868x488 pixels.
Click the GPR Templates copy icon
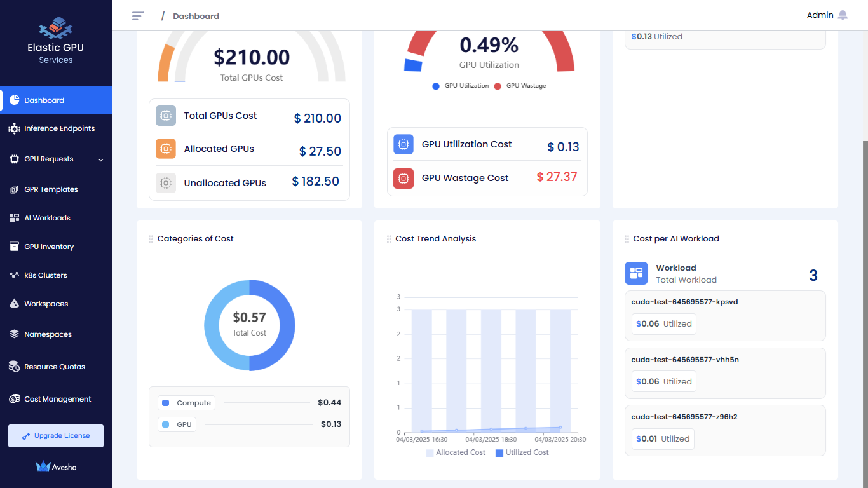[x=14, y=189]
